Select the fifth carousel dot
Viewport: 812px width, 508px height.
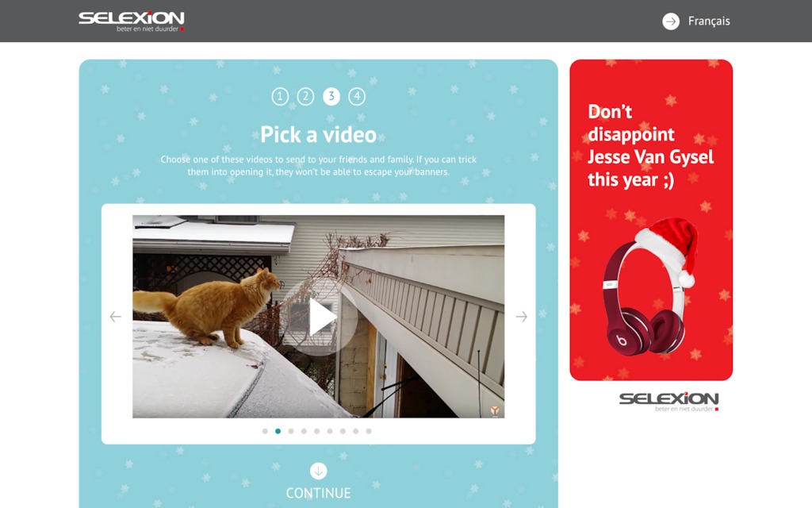pyautogui.click(x=317, y=431)
